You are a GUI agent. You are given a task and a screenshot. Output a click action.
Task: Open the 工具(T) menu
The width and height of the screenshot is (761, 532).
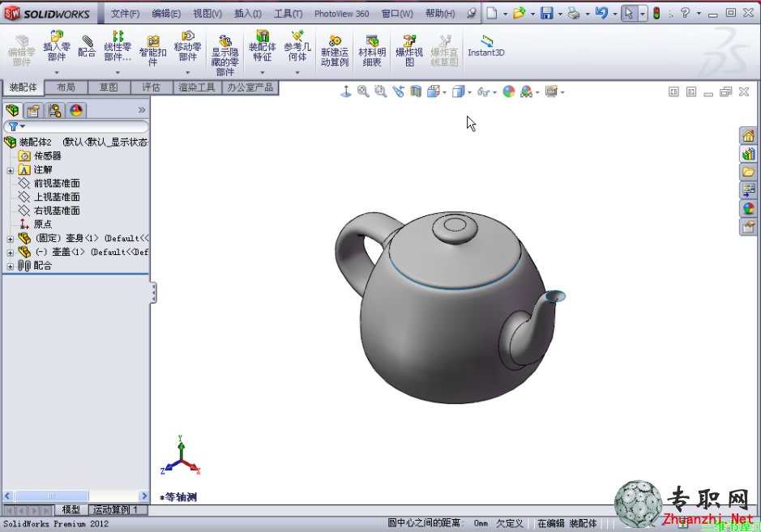pyautogui.click(x=289, y=14)
